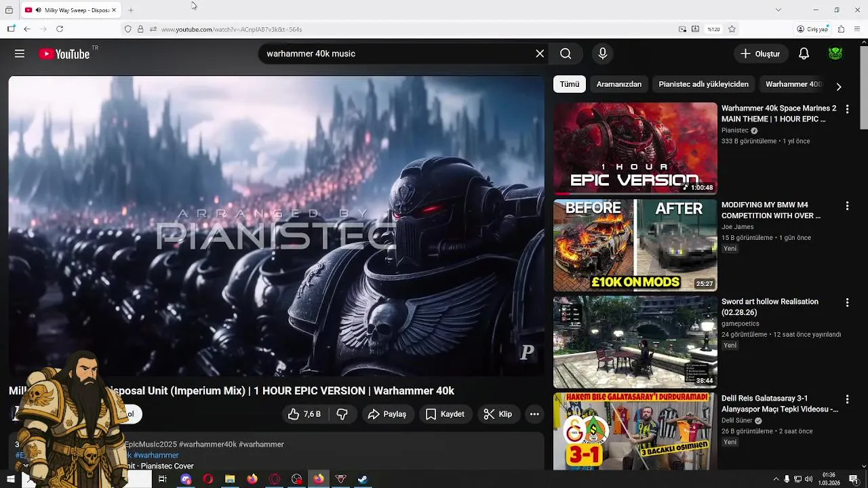This screenshot has width=868, height=488.
Task: Open the padlock site information
Action: [140, 29]
